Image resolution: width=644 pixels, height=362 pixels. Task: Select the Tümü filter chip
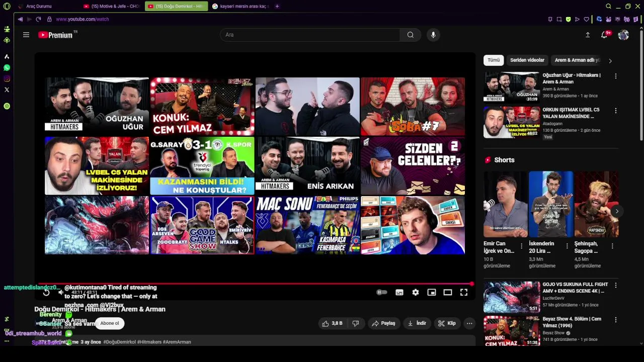[x=494, y=60]
